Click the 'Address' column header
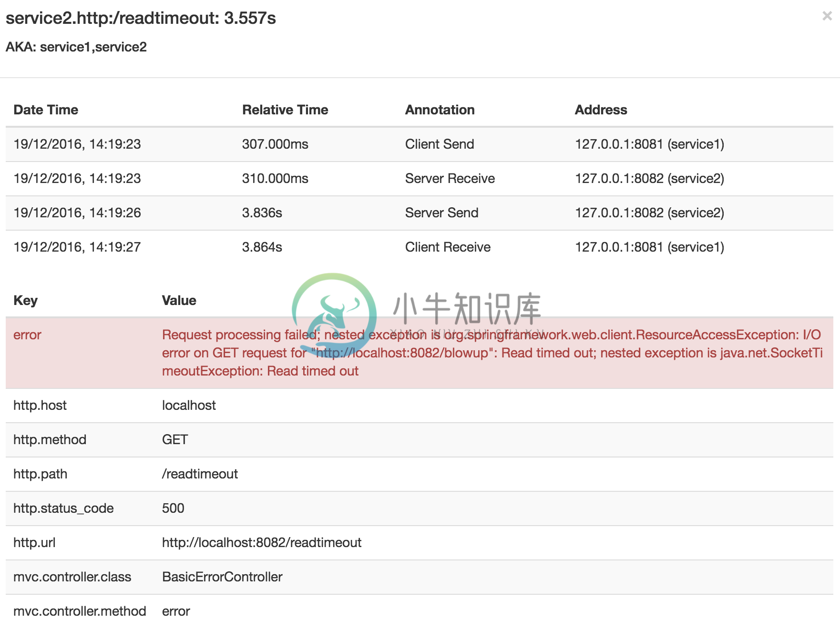This screenshot has height=630, width=840. click(601, 110)
